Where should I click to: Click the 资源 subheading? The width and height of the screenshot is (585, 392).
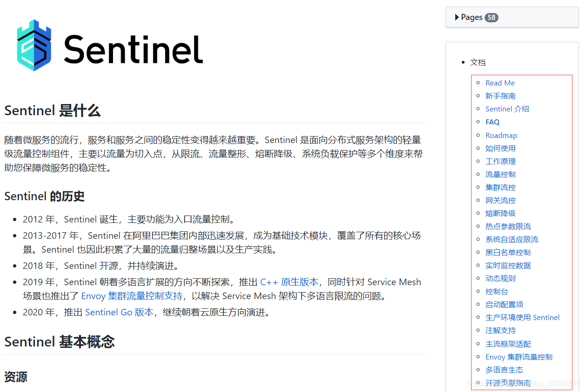(16, 377)
